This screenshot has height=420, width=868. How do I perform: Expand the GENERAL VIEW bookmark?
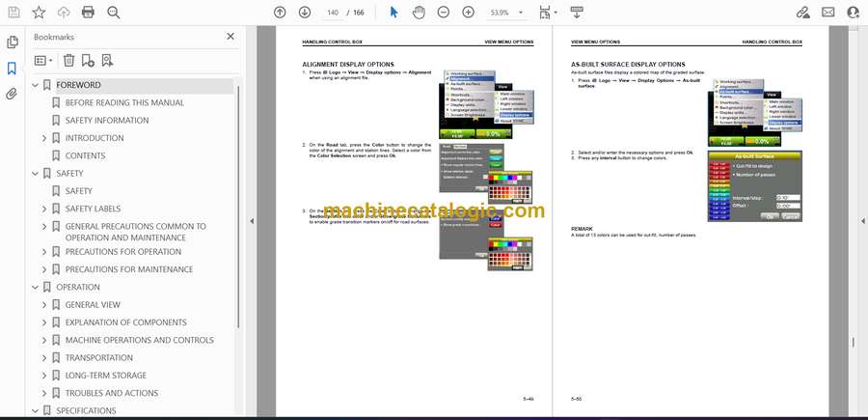44,305
